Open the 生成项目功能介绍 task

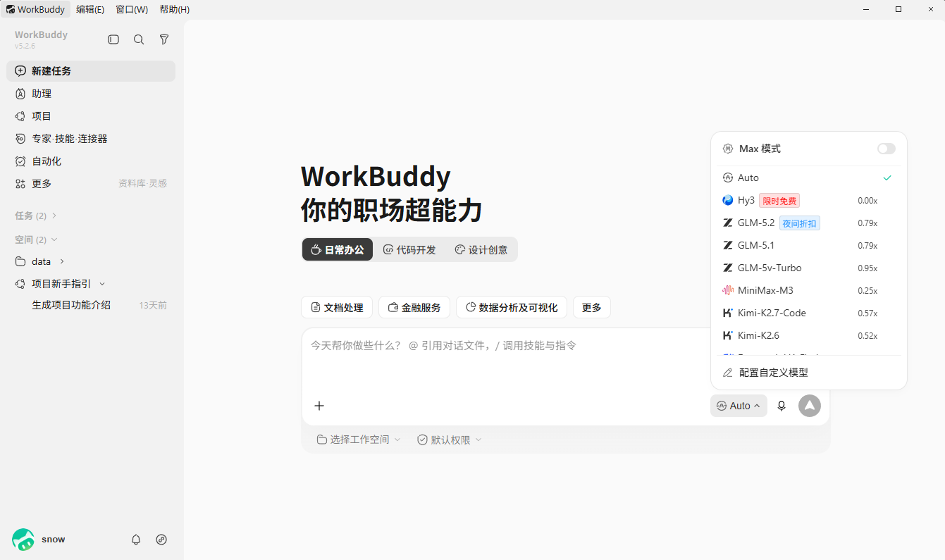tap(92, 305)
